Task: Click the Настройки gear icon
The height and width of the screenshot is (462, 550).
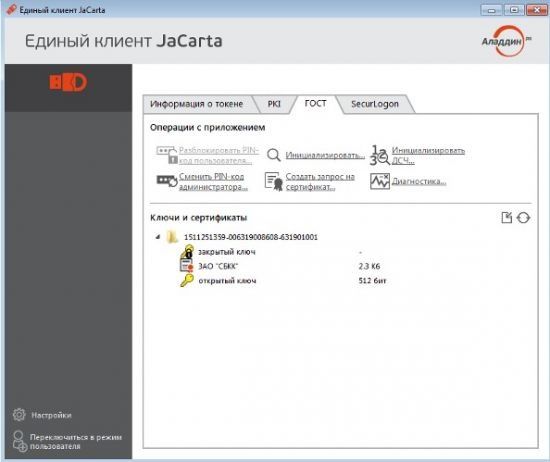Action: (19, 415)
